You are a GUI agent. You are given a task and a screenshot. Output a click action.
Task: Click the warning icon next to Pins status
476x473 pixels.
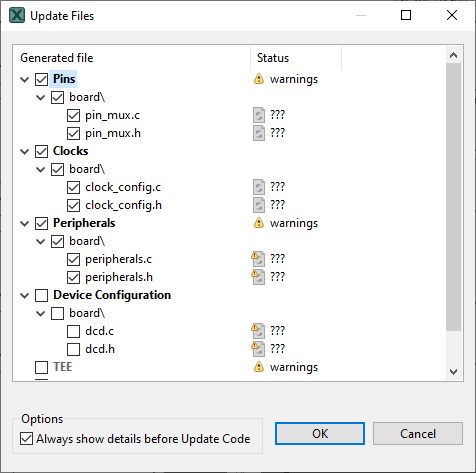click(x=259, y=79)
